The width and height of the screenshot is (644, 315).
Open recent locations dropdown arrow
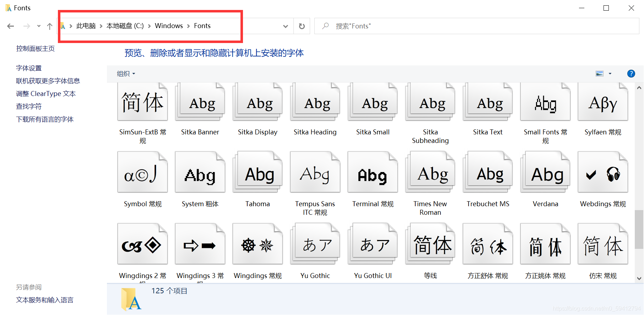(39, 26)
